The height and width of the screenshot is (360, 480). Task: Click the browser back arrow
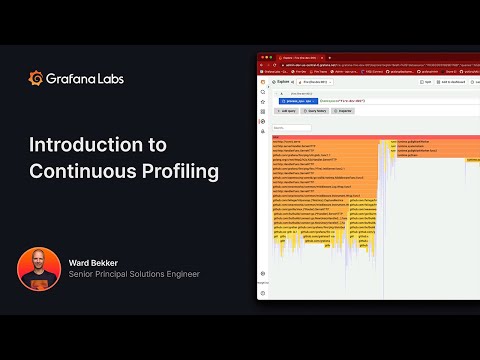(262, 65)
